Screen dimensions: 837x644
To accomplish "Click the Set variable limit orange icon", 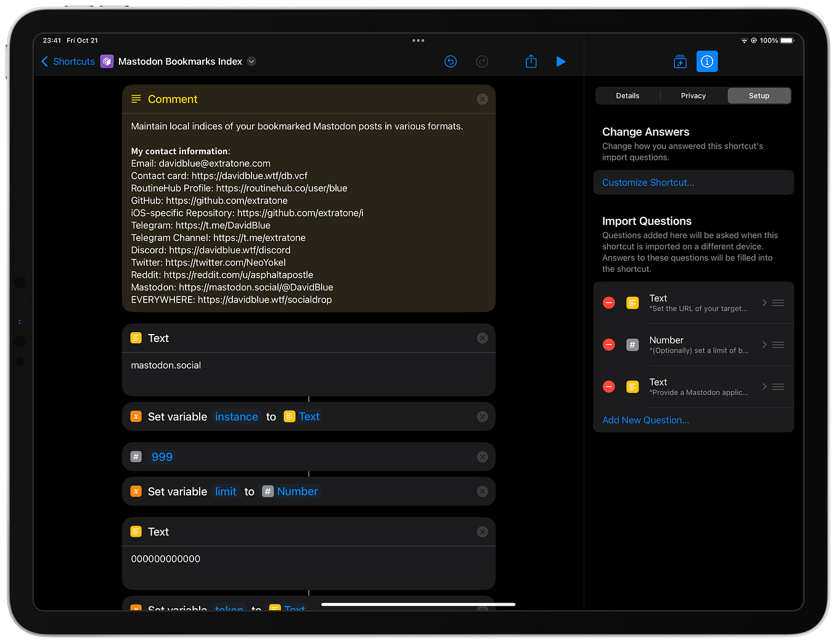I will click(136, 491).
